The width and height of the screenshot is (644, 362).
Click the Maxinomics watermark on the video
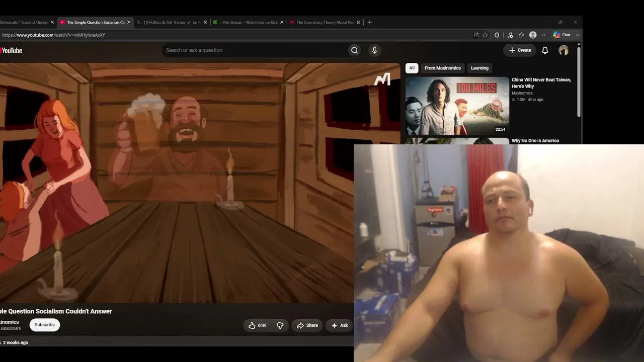(382, 79)
